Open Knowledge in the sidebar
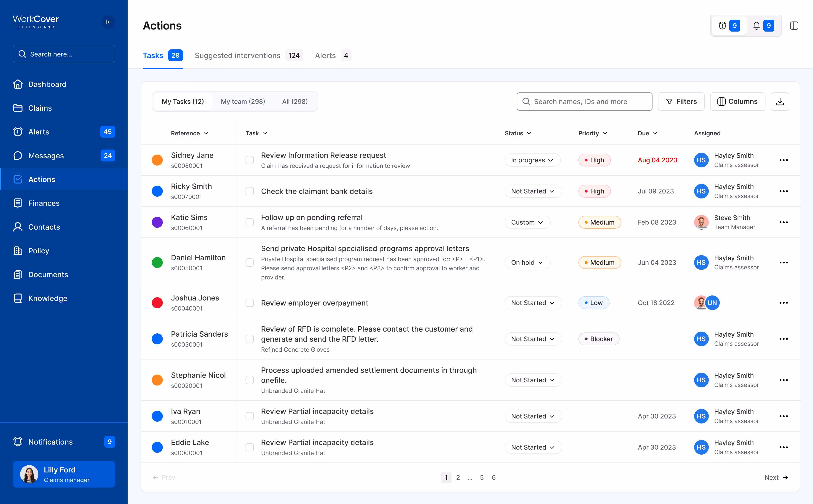The height and width of the screenshot is (504, 813). (40, 298)
